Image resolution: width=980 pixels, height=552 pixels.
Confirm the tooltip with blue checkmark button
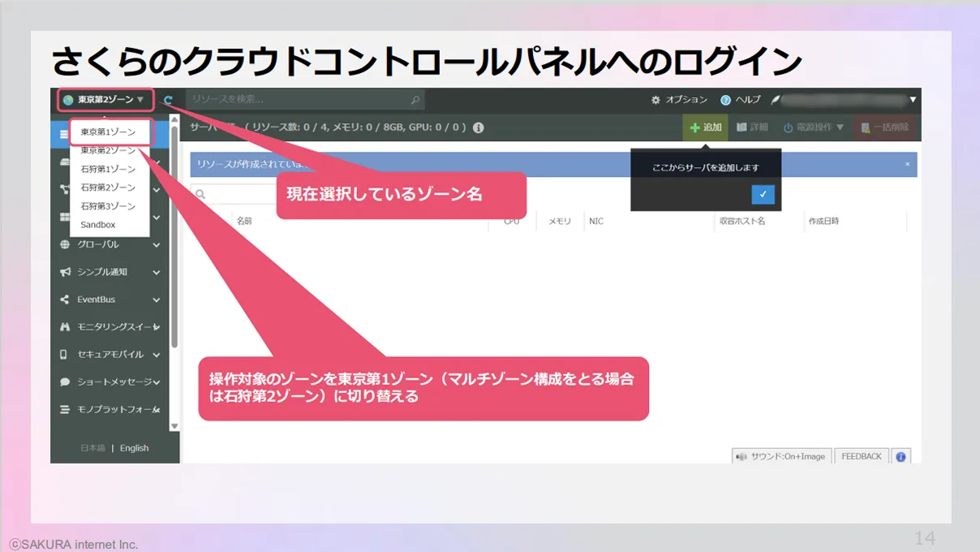click(x=763, y=195)
